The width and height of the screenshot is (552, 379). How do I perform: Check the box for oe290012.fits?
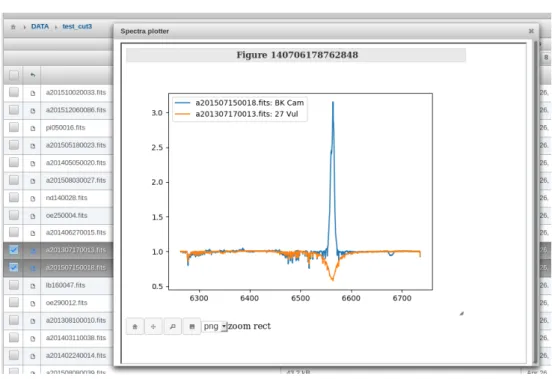pyautogui.click(x=14, y=302)
